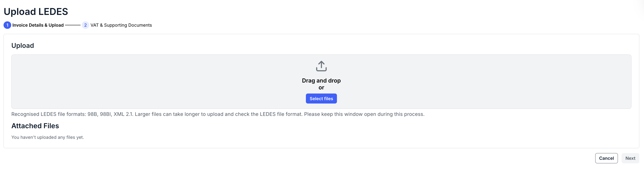644x169 pixels.
Task: Click the step 1 numbered circle
Action: pos(7,25)
